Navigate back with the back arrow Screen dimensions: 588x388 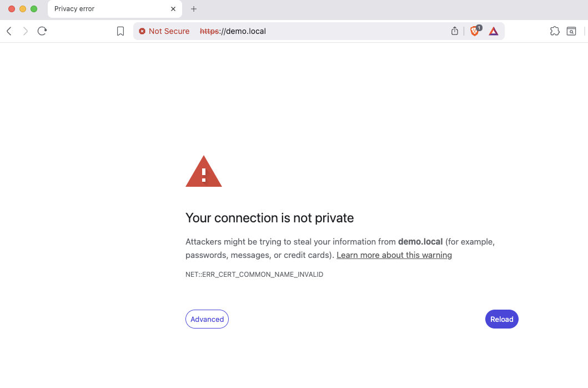pos(9,31)
